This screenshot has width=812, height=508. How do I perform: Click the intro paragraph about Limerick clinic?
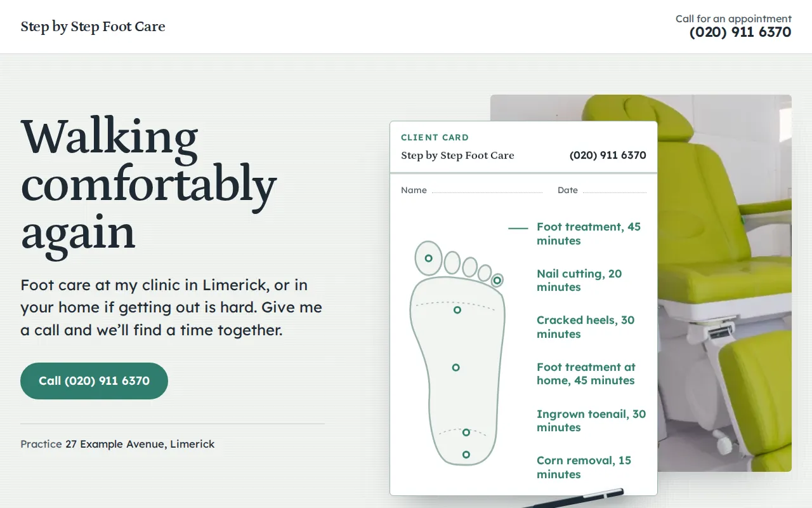[171, 308]
